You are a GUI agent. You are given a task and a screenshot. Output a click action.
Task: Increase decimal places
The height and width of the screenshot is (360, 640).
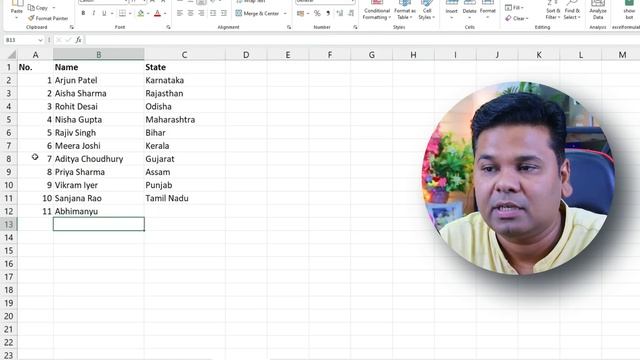340,13
